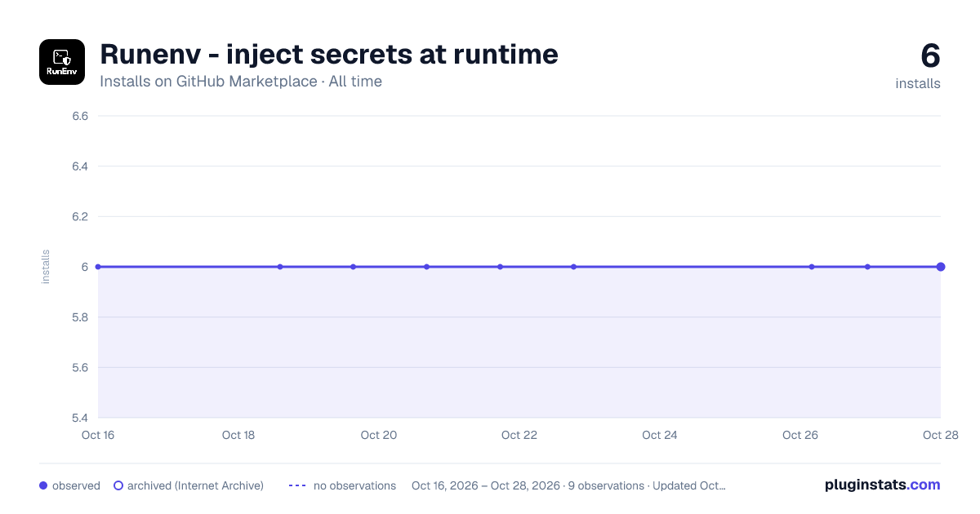
Task: Click the 'installs' label under the count
Action: point(918,83)
